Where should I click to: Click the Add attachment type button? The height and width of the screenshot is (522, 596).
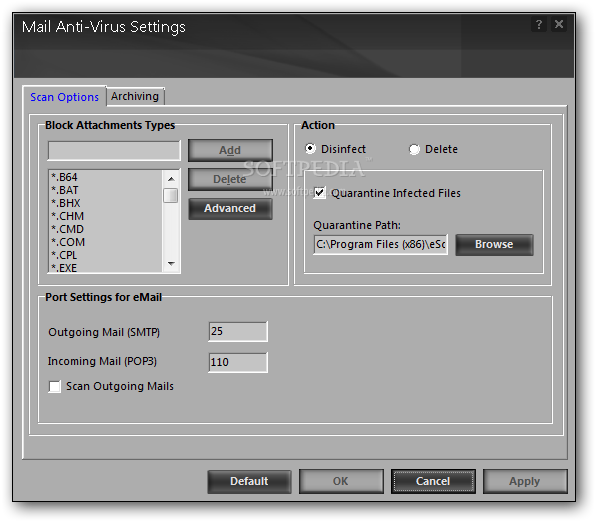pos(230,150)
